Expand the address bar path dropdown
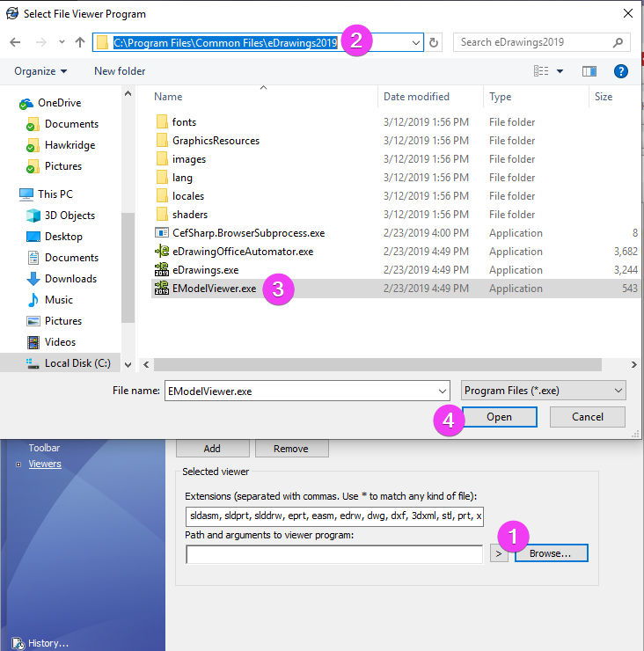 click(x=415, y=43)
